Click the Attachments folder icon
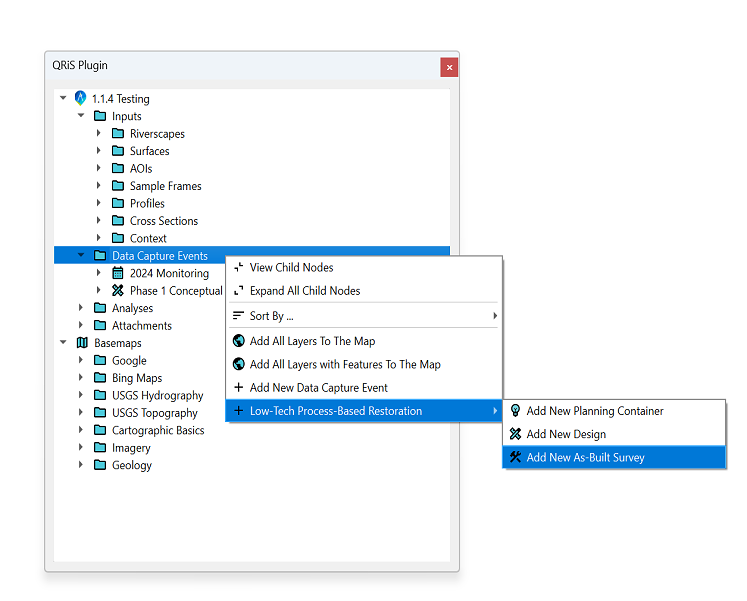Viewport: 747px width, 601px height. 100,325
